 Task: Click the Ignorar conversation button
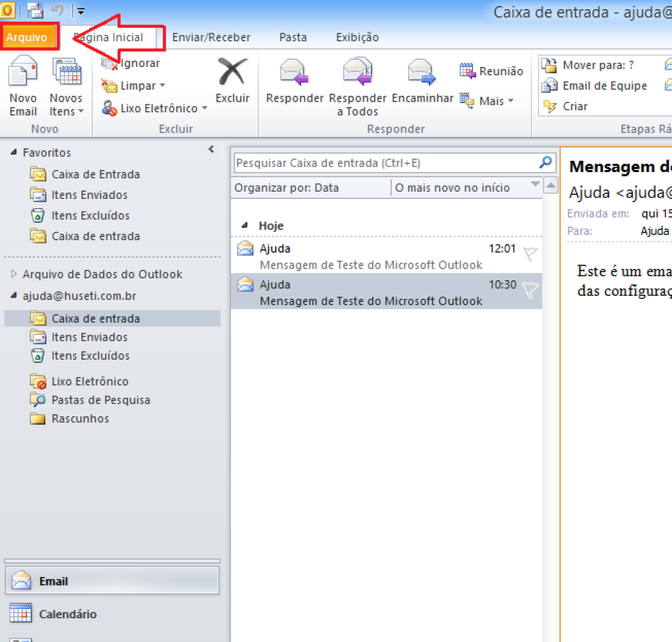click(x=131, y=64)
